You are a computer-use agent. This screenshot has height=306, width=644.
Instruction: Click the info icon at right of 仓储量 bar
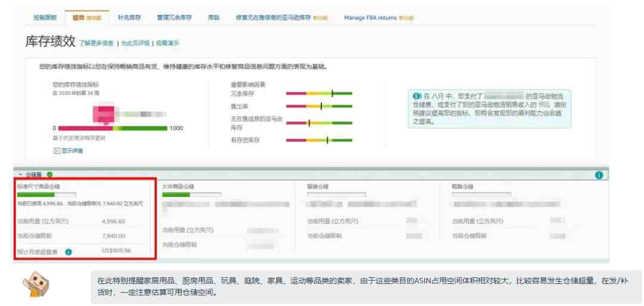599,175
